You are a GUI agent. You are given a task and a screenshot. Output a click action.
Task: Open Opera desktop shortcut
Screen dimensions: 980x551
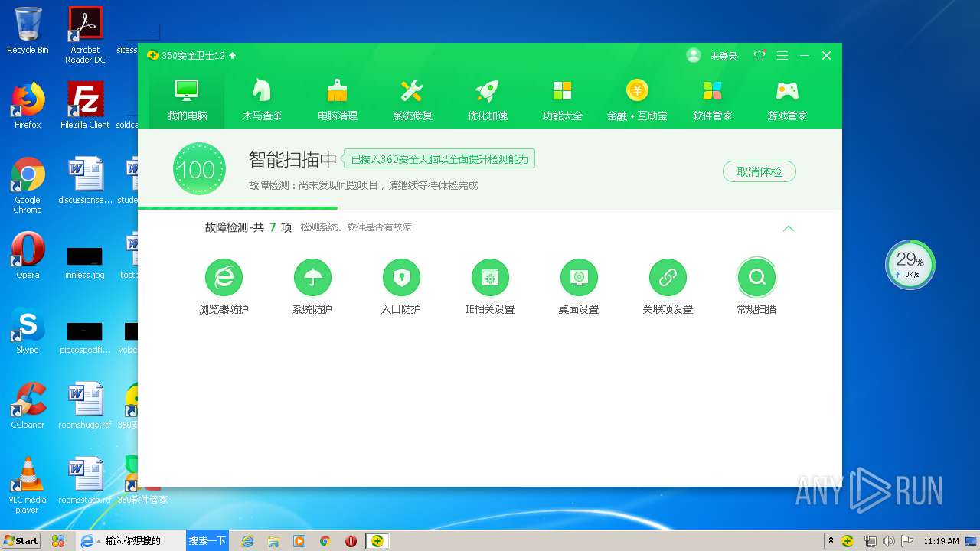(28, 256)
